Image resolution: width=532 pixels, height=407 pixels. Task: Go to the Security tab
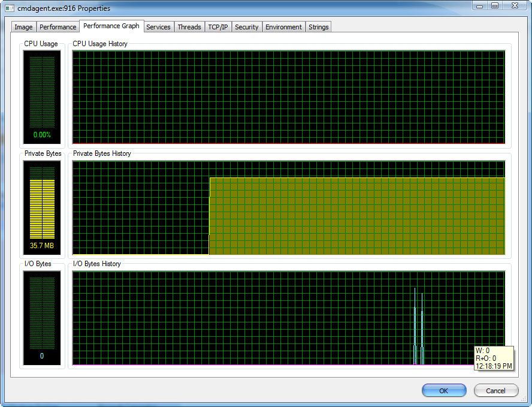click(246, 27)
